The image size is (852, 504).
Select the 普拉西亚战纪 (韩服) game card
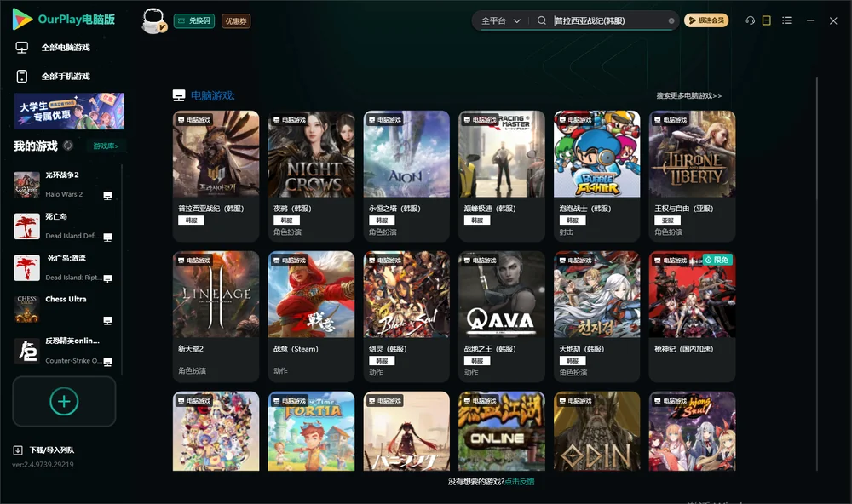click(216, 176)
